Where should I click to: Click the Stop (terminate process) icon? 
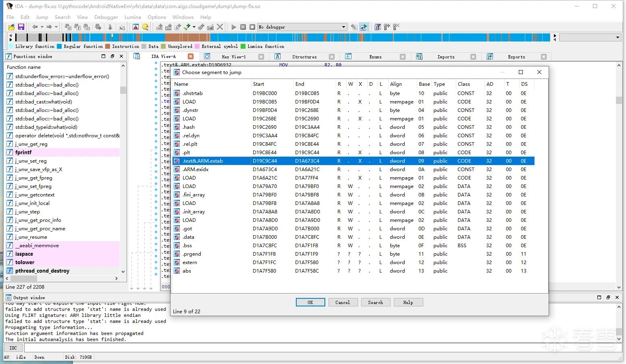[252, 27]
